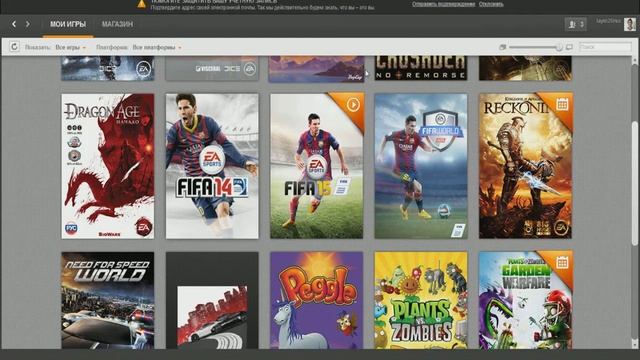
Task: Select the Need for Speed World cover
Action: (108, 300)
